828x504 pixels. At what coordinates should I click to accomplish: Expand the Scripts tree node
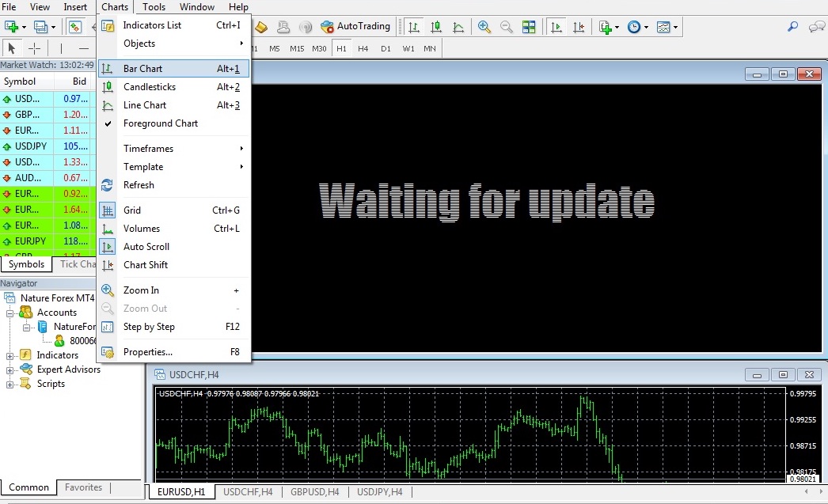pyautogui.click(x=9, y=385)
